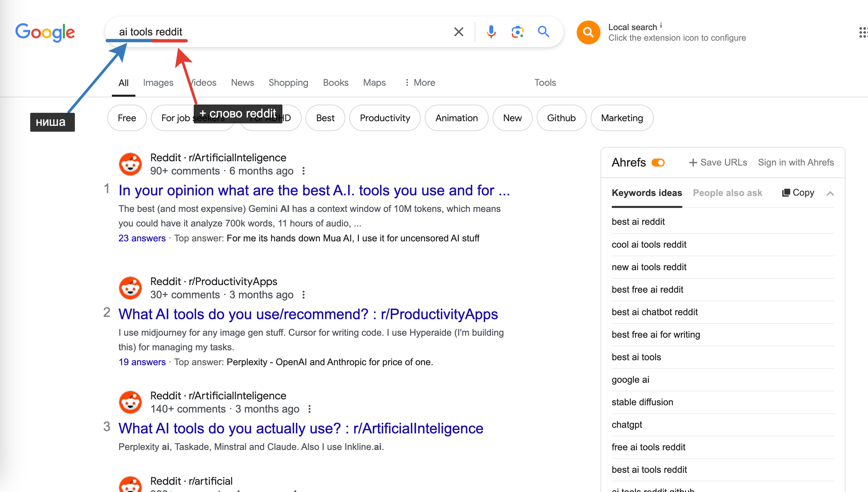Select 'cool ai tools reddit' keyword idea
868x492 pixels.
pos(649,244)
